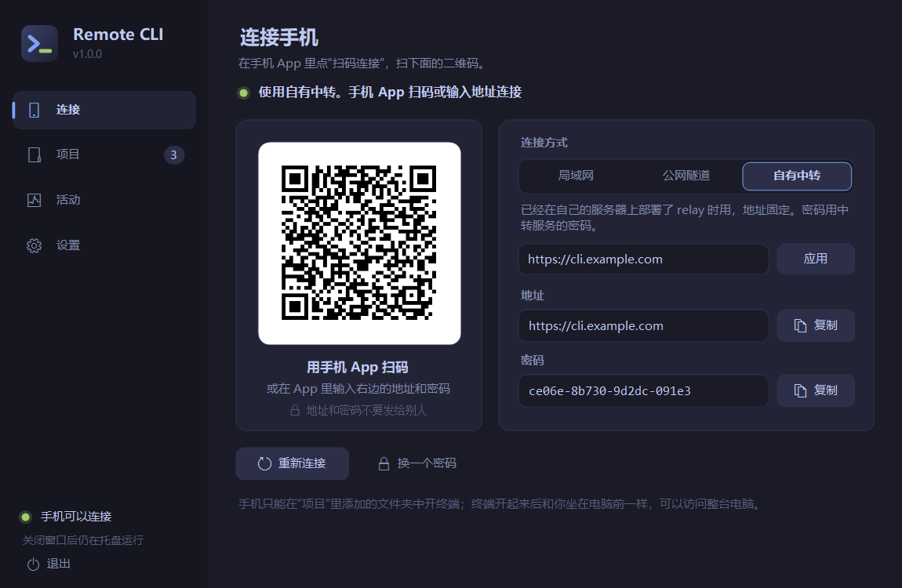Copy the password with its 复制 button

(x=815, y=390)
